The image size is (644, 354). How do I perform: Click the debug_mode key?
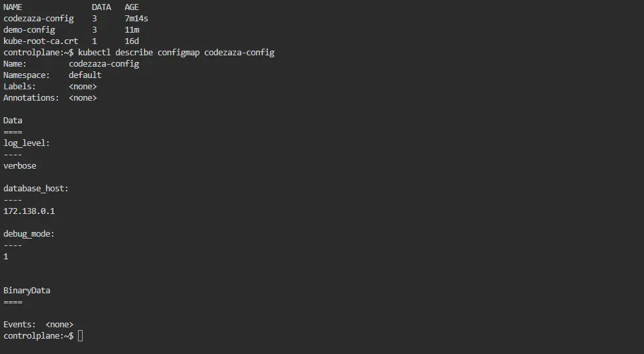(29, 234)
